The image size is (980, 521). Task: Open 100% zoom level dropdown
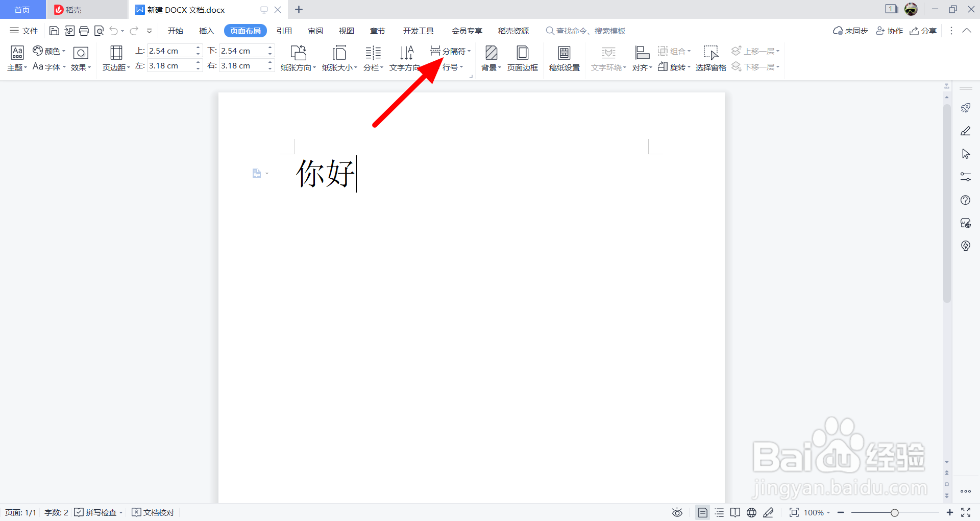pos(817,512)
